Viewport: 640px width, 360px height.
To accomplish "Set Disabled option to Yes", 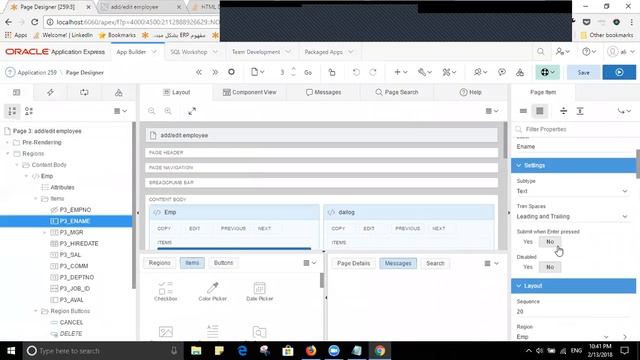I will point(528,267).
